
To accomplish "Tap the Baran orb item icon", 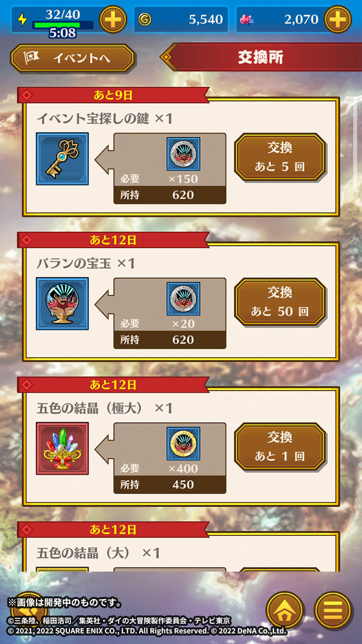I will pos(62,304).
